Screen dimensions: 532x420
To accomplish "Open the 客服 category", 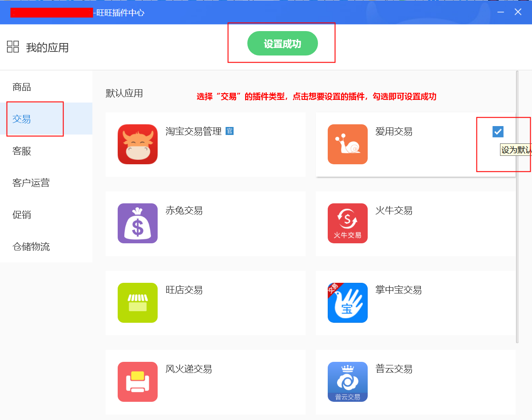I will [22, 151].
